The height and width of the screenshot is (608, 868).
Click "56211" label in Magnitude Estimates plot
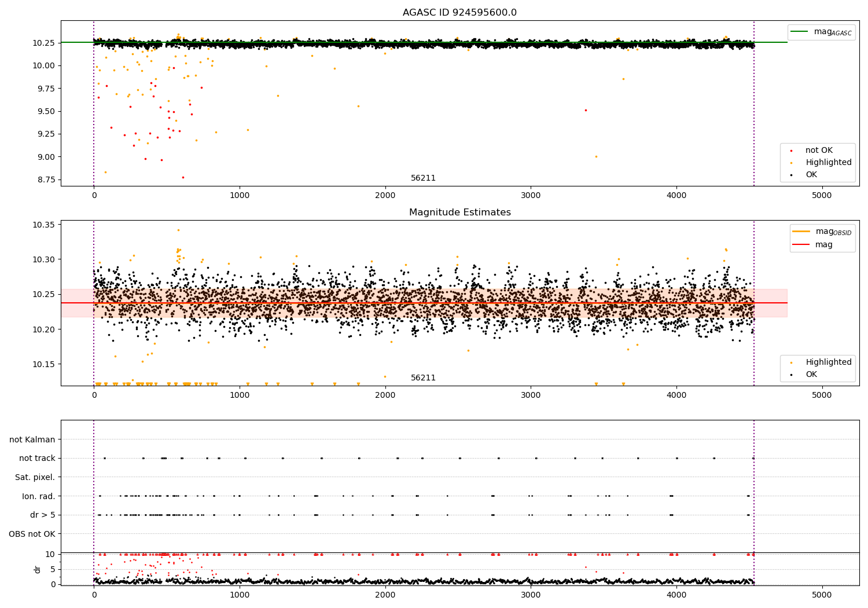[x=423, y=378]
